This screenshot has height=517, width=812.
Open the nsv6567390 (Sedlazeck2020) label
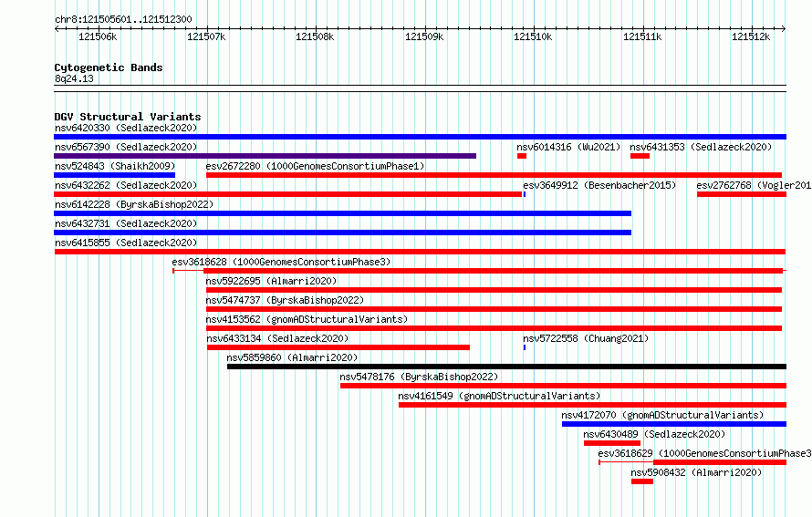click(x=126, y=147)
